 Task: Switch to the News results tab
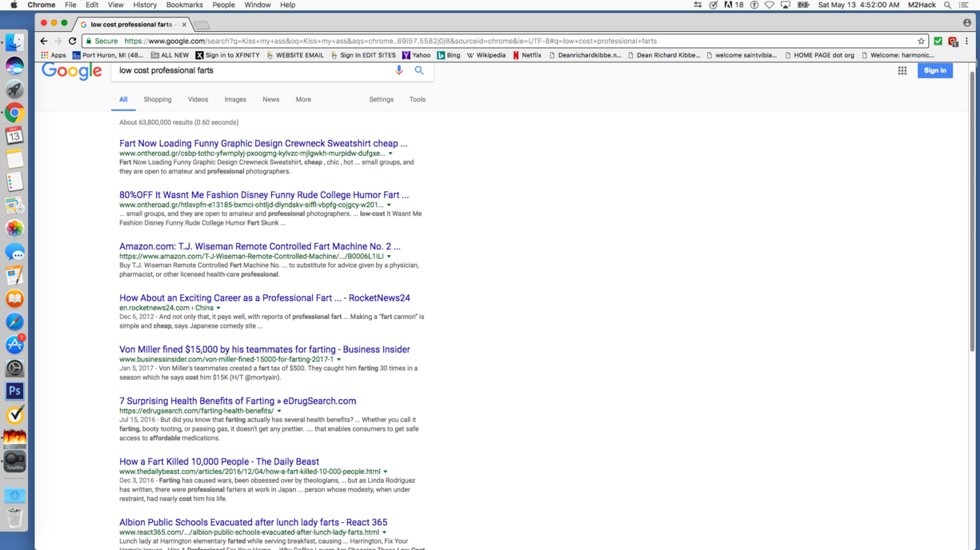(271, 100)
